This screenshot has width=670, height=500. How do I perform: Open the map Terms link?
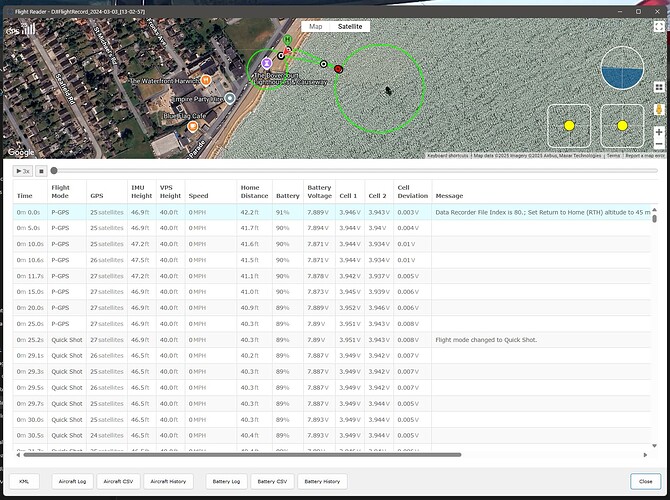613,156
